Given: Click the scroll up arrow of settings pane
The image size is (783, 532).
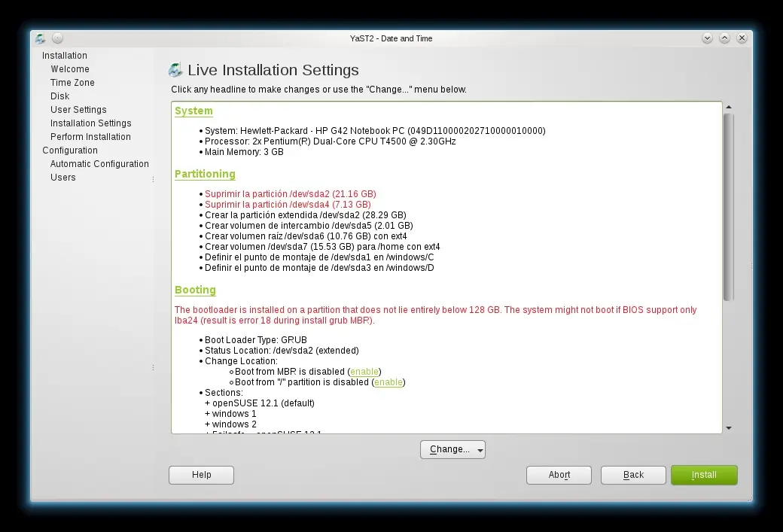Looking at the screenshot, I should click(729, 108).
